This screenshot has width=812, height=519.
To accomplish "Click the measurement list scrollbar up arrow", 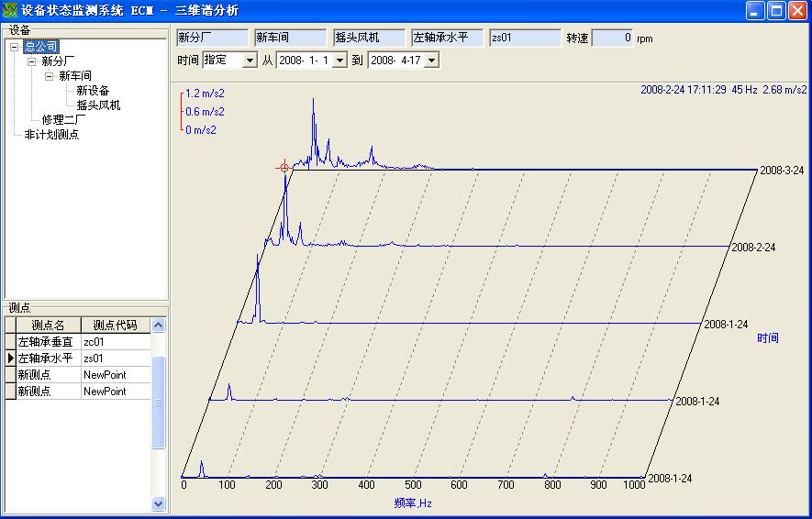I will [x=158, y=326].
